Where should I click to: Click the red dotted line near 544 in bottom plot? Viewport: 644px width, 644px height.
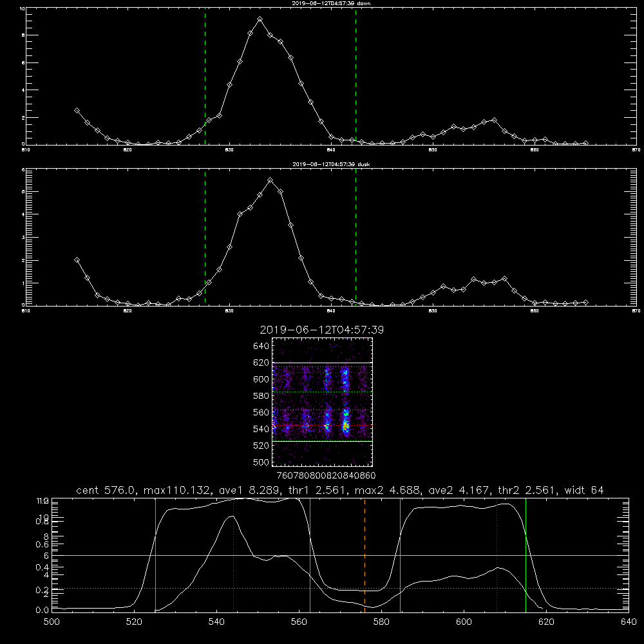pos(233,555)
